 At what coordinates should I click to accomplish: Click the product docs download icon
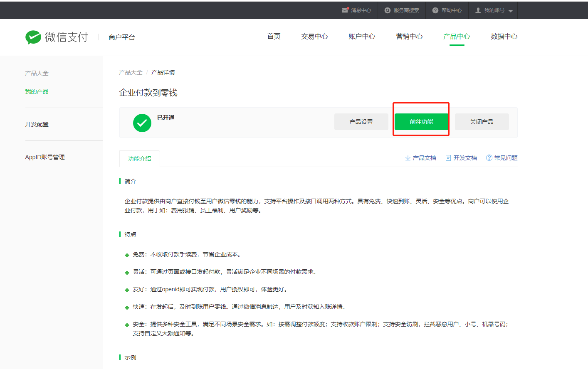408,158
